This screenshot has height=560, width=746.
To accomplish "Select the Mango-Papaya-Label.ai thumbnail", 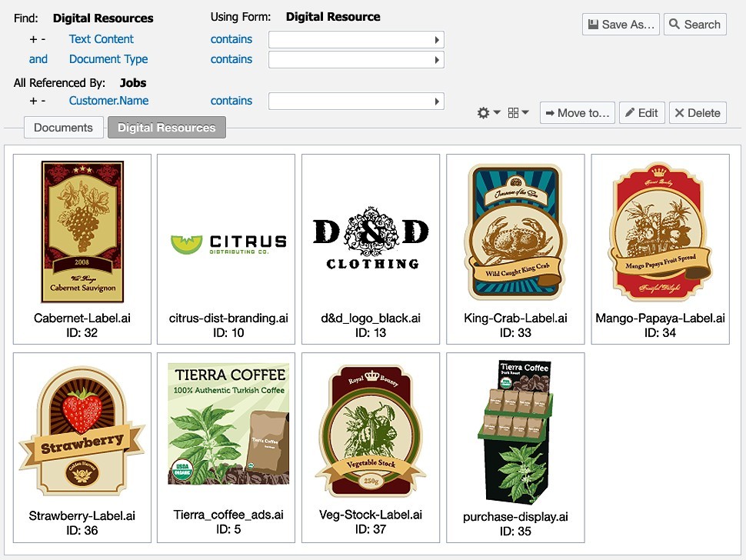I will (660, 232).
